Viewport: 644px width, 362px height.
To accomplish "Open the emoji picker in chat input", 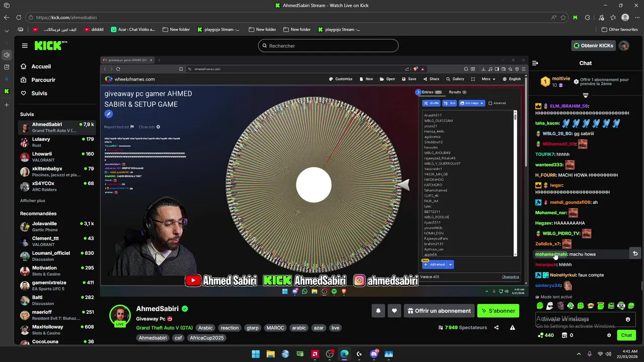I will (627, 319).
